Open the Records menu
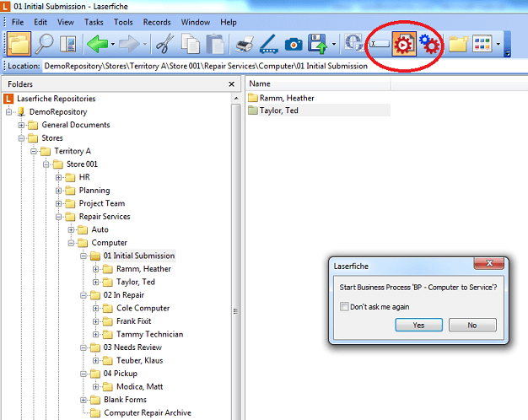The width and height of the screenshot is (528, 420). click(x=157, y=22)
